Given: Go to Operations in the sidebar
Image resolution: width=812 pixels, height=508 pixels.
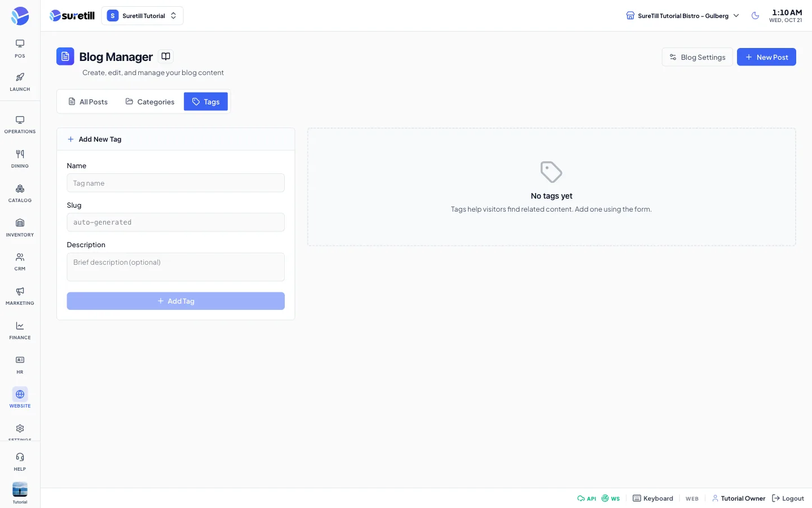Looking at the screenshot, I should click(x=20, y=125).
